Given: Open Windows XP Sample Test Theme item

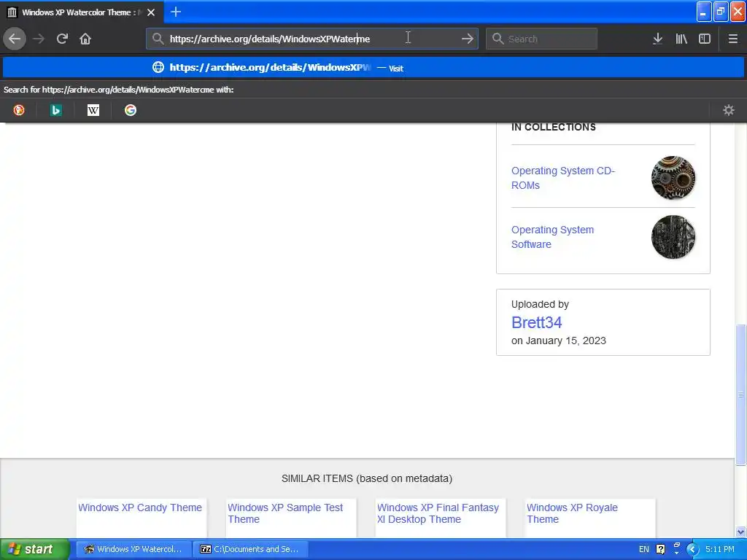Looking at the screenshot, I should (285, 513).
